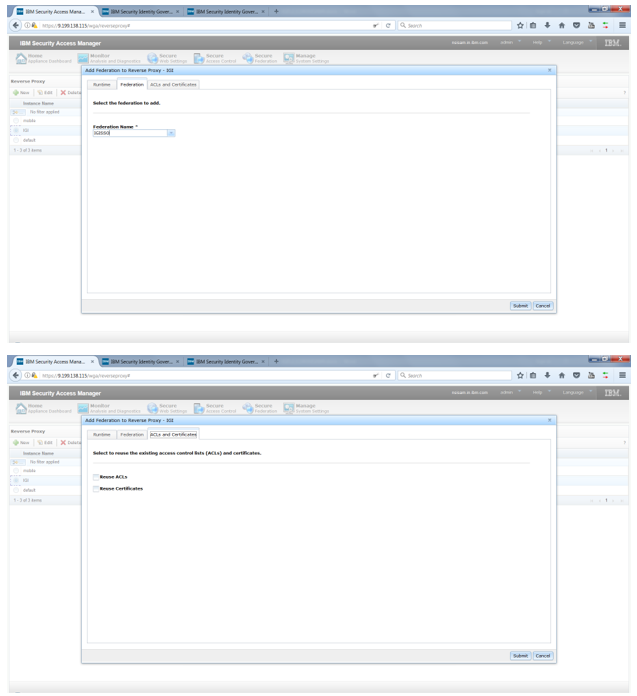The width and height of the screenshot is (637, 696).
Task: Open hamburger menu in Federation Name browser
Action: (x=622, y=25)
